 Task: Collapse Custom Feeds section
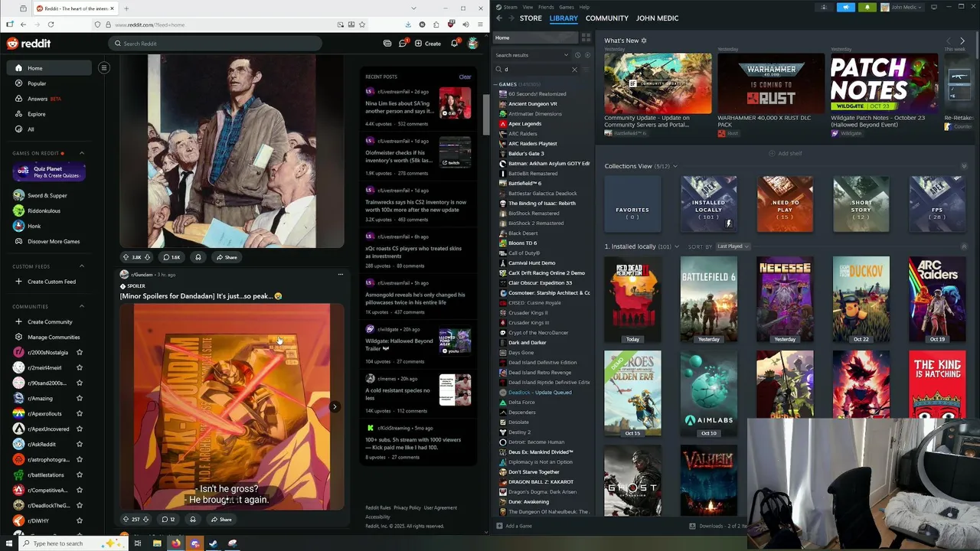[82, 266]
